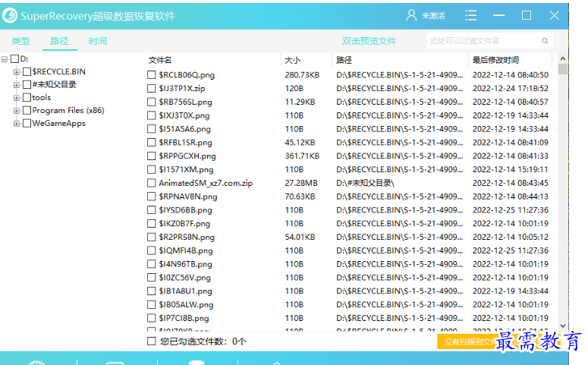
Task: Select file name $I0ZC56V.png
Action: coord(185,278)
